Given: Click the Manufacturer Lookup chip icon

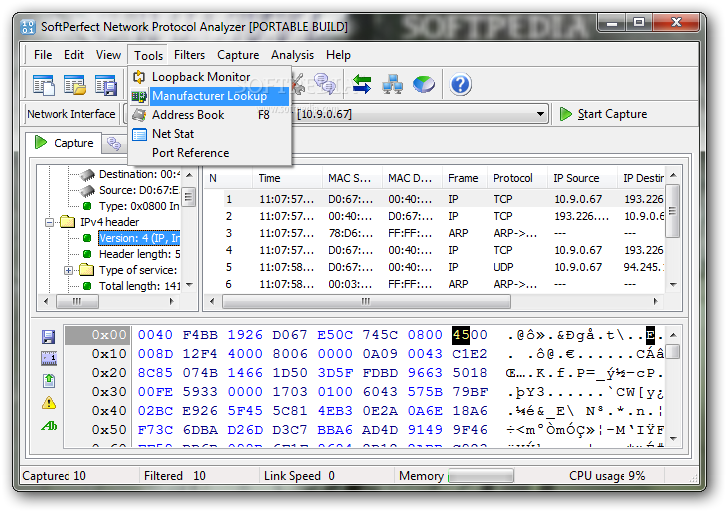Looking at the screenshot, I should pyautogui.click(x=139, y=96).
